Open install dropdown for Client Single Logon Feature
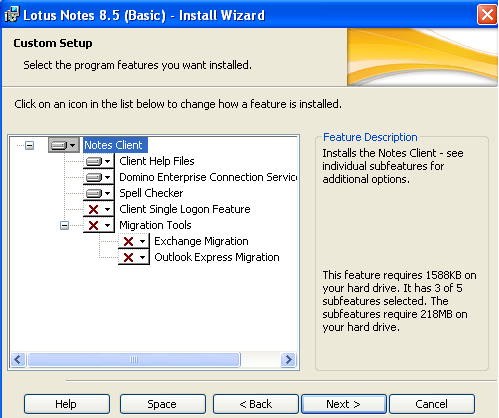 [99, 209]
